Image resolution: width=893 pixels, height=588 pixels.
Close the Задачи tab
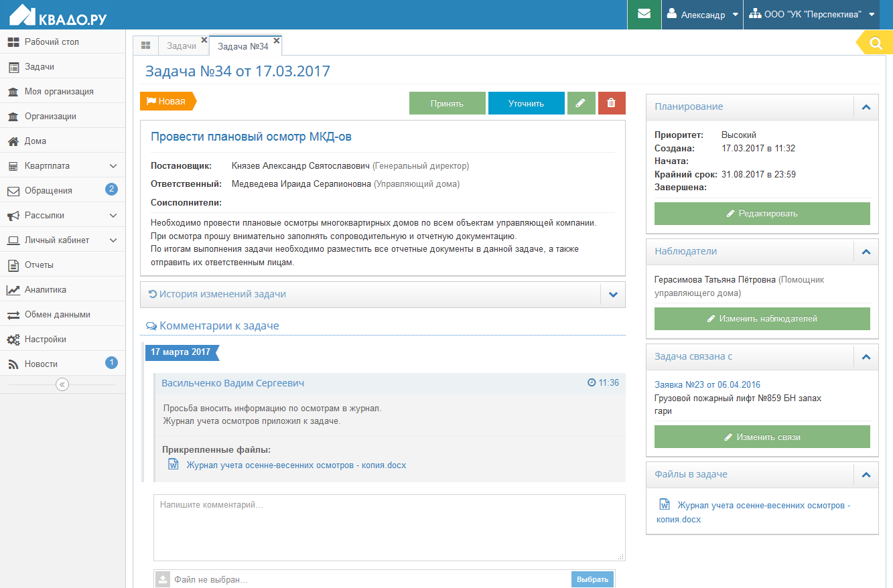[x=204, y=40]
